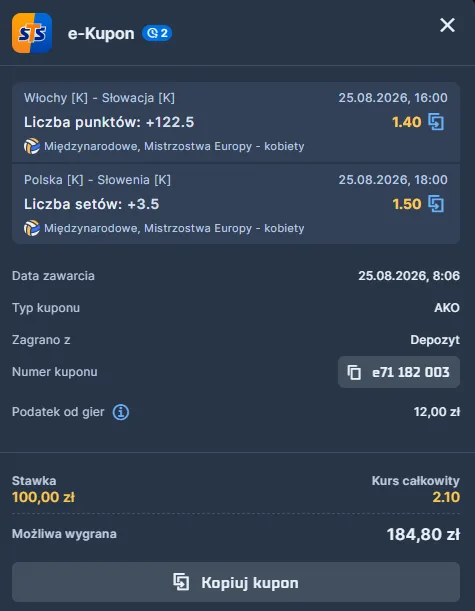Click the Kurs całkowity value 2.10
475x611 pixels.
click(x=446, y=497)
